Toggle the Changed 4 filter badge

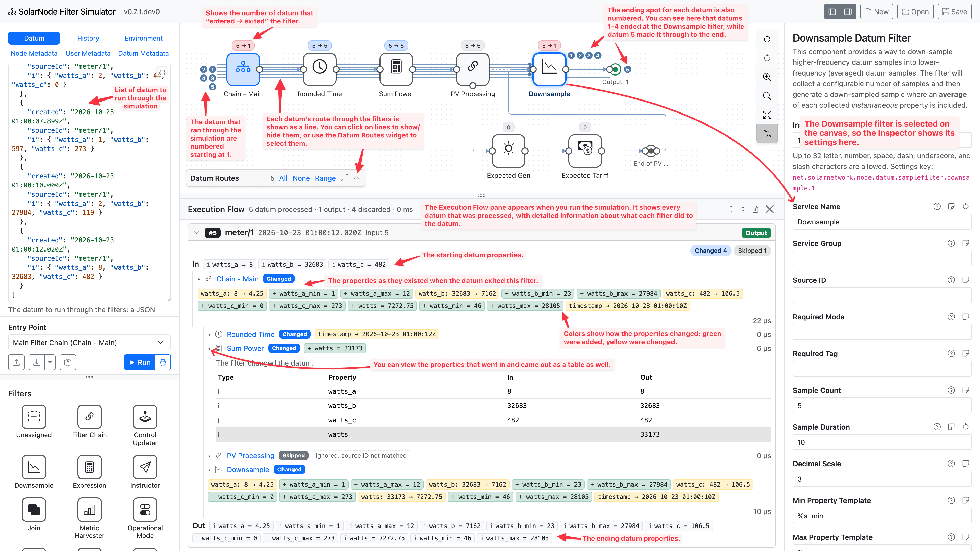710,251
